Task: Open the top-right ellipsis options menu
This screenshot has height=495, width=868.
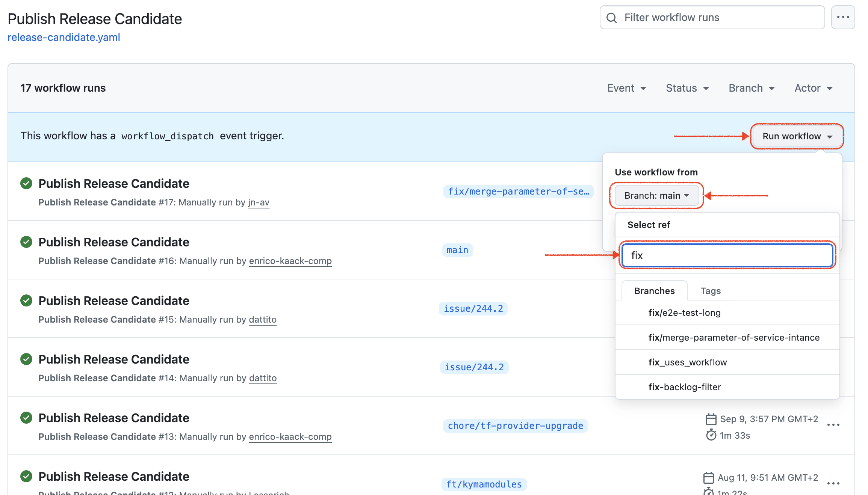Action: (843, 17)
